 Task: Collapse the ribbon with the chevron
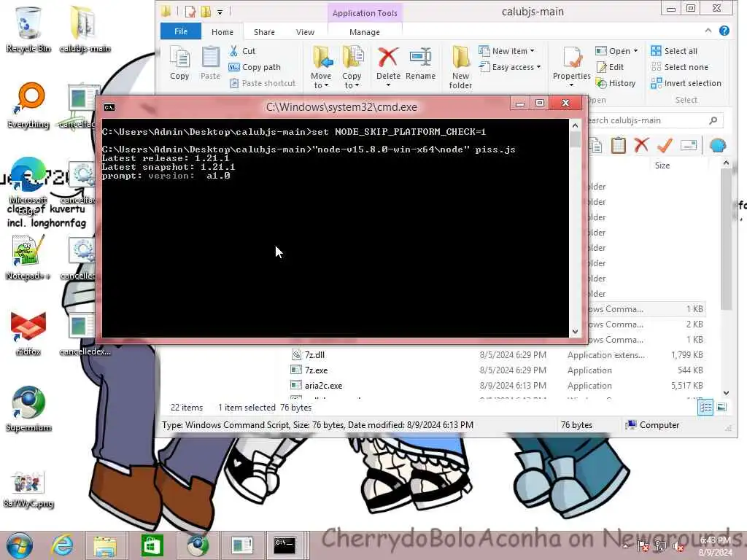tap(708, 31)
